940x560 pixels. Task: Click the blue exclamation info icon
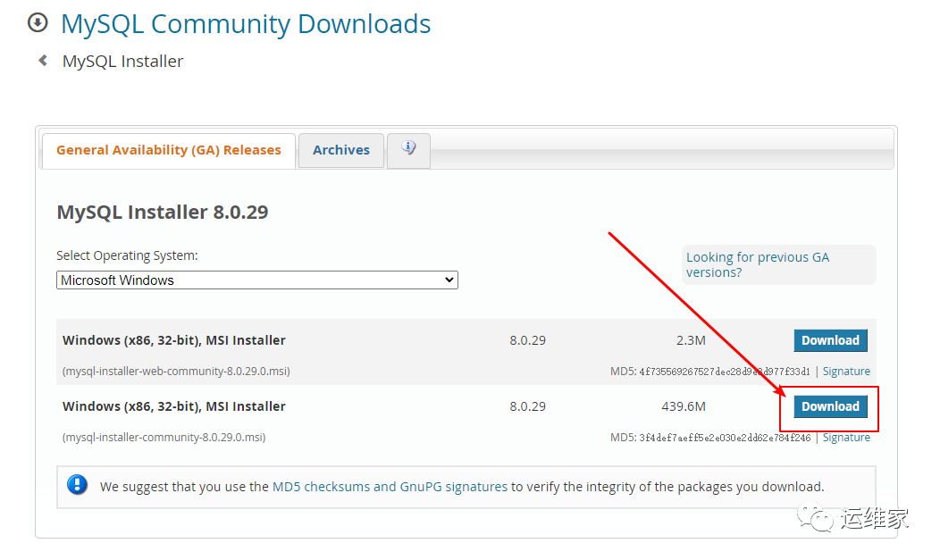[78, 485]
